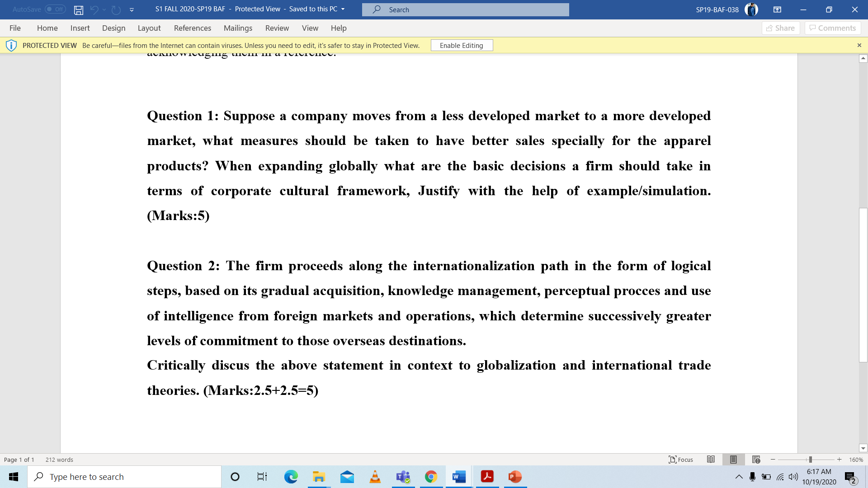Screen dimensions: 868x488
Task: Open the undo history dropdown arrow
Action: 104,9
